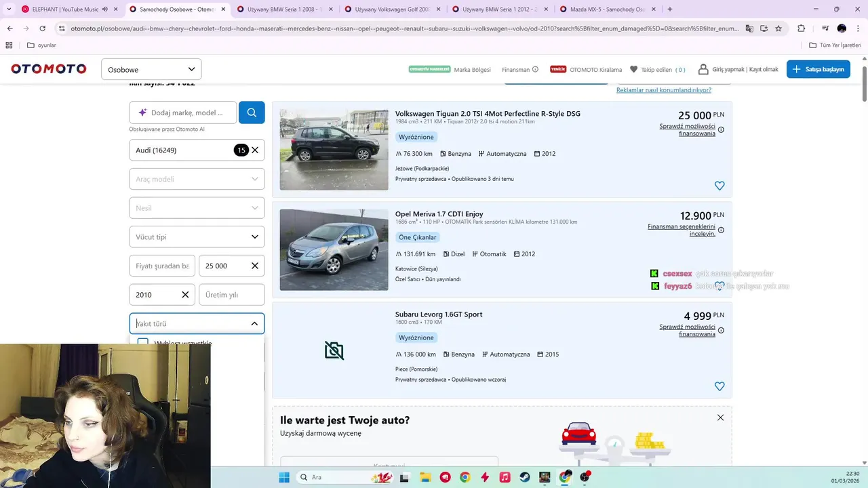Open financing info icon on Tiguan listing
This screenshot has height=488, width=868.
pos(721,129)
